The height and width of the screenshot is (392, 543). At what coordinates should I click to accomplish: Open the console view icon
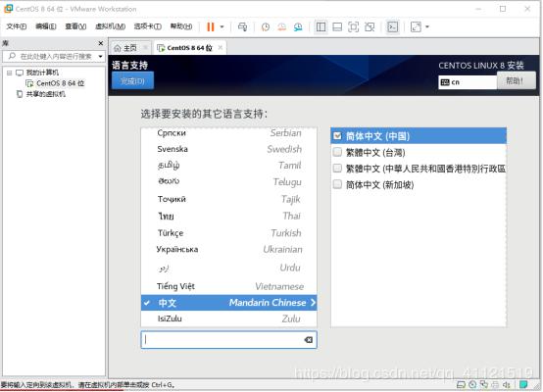392,26
